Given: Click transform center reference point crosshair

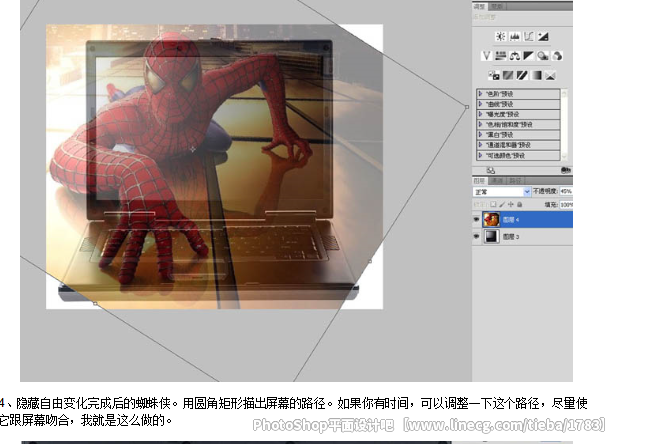Looking at the screenshot, I should point(193,149).
